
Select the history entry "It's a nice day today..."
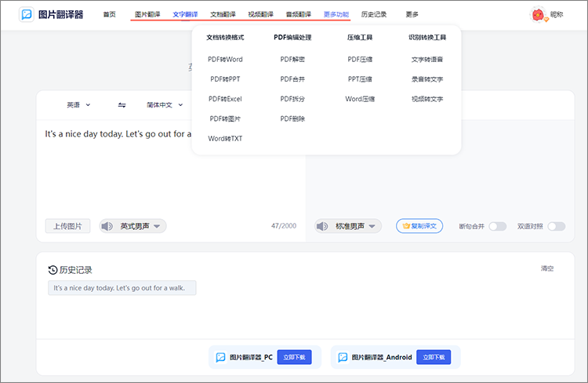tap(122, 288)
